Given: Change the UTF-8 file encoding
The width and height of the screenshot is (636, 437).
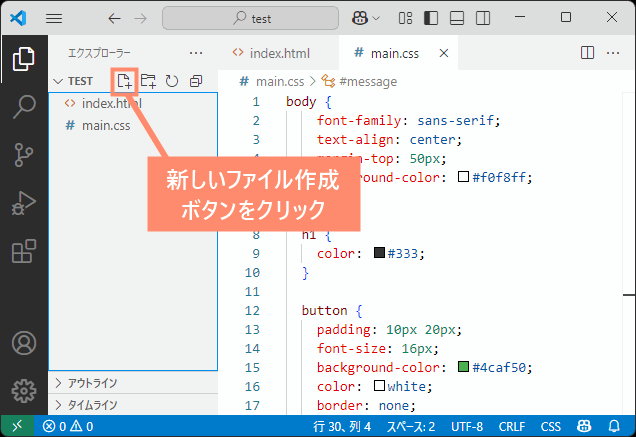Looking at the screenshot, I should 467,426.
